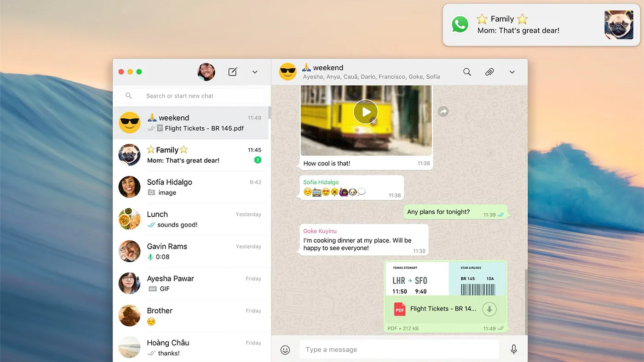Click the pug avatar of the Family chat
Screen dimensions: 644x362
pyautogui.click(x=129, y=155)
